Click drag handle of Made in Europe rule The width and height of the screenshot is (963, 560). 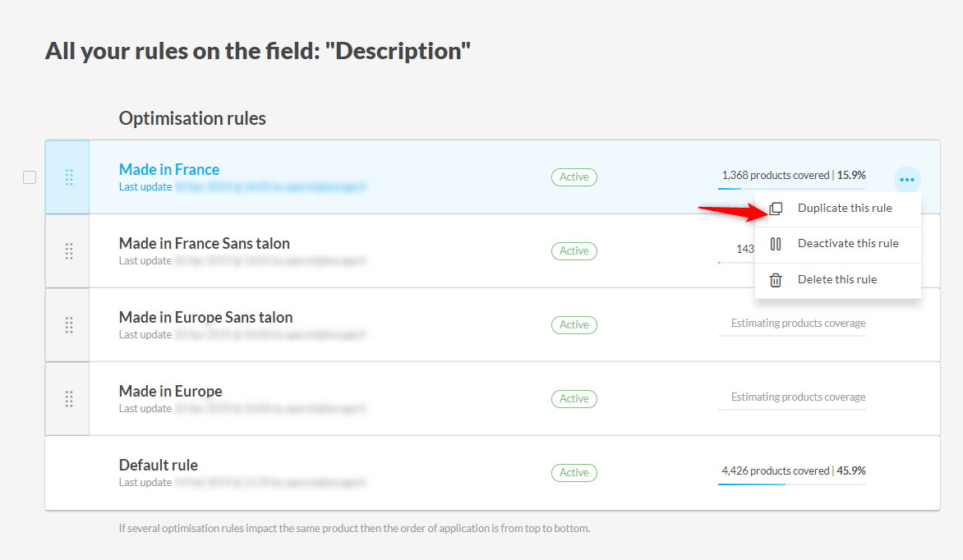click(x=68, y=399)
